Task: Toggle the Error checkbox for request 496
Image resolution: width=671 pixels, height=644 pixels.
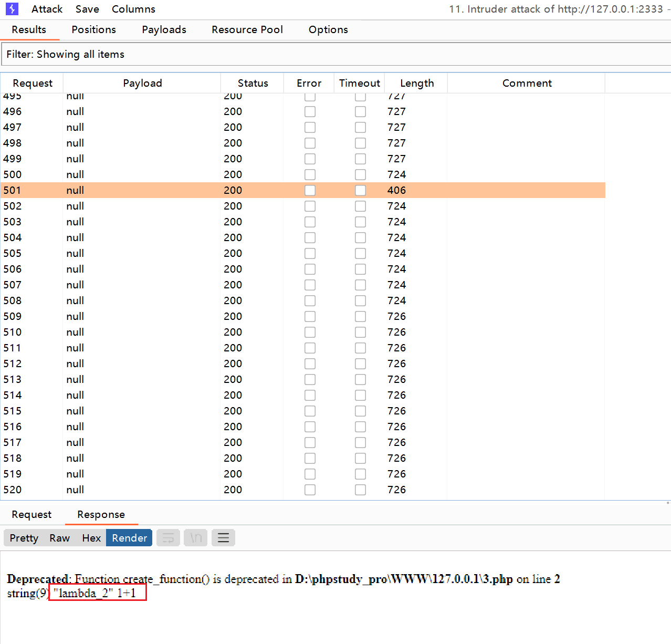Action: coord(310,111)
